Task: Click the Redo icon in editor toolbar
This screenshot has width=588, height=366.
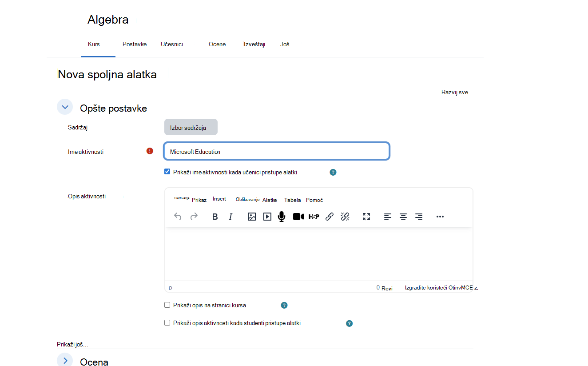Action: tap(194, 217)
